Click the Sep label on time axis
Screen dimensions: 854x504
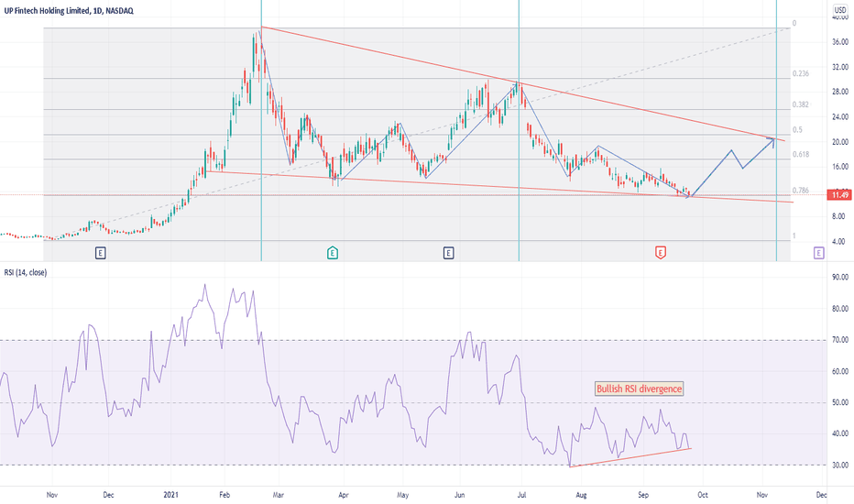tap(643, 495)
